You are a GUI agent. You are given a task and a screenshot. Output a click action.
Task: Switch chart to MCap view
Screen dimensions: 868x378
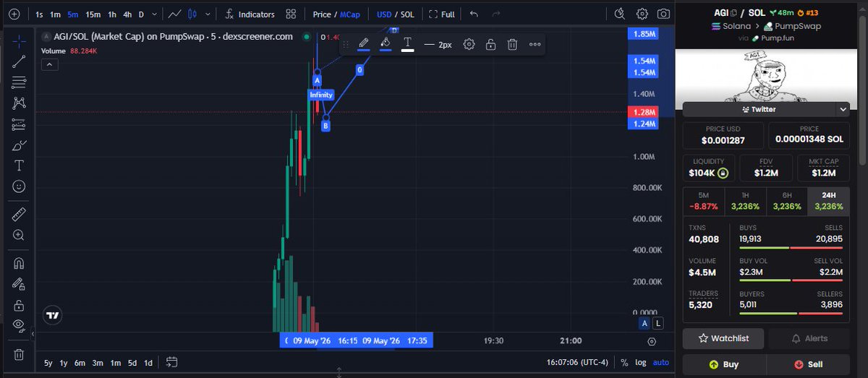point(350,14)
